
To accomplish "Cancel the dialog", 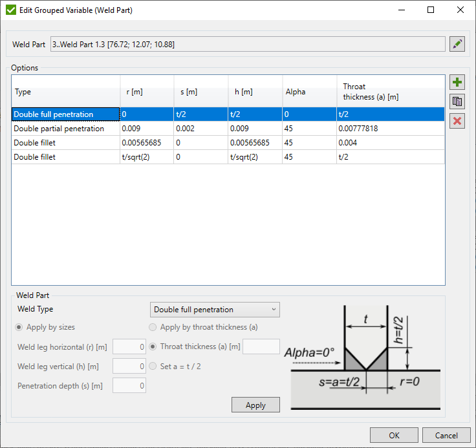I will tap(446, 435).
